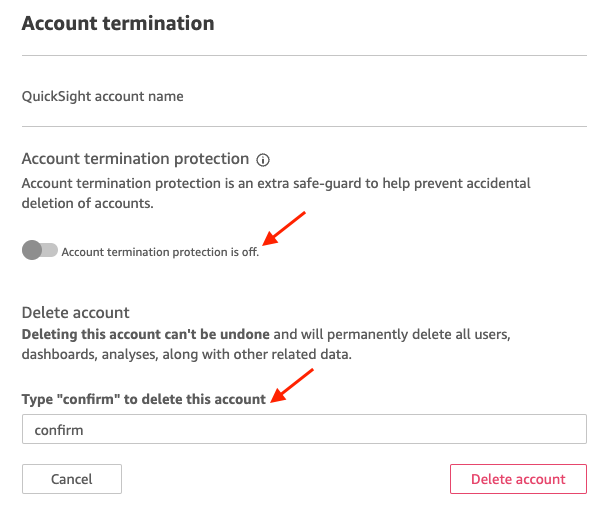This screenshot has width=615, height=518.
Task: Click the Account termination protection section title
Action: pos(135,159)
